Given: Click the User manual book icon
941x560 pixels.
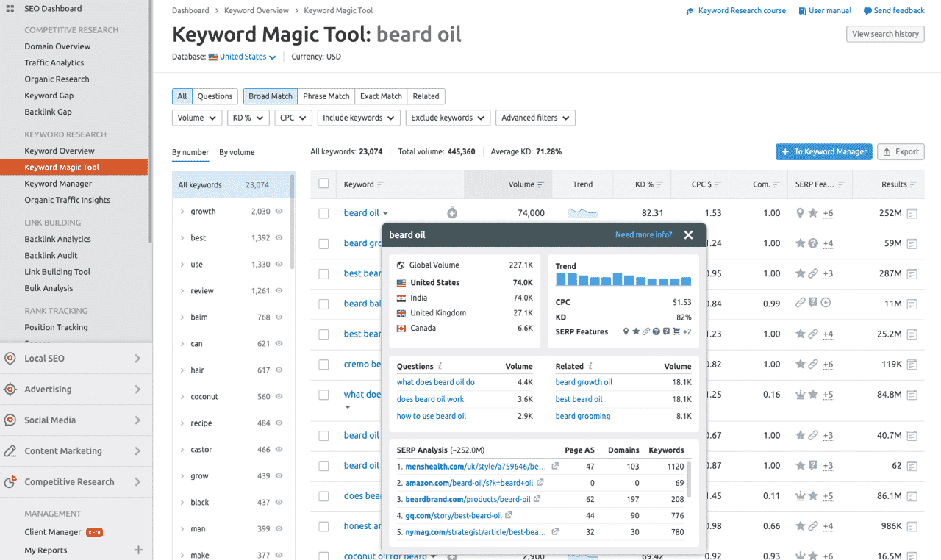Looking at the screenshot, I should click(802, 11).
